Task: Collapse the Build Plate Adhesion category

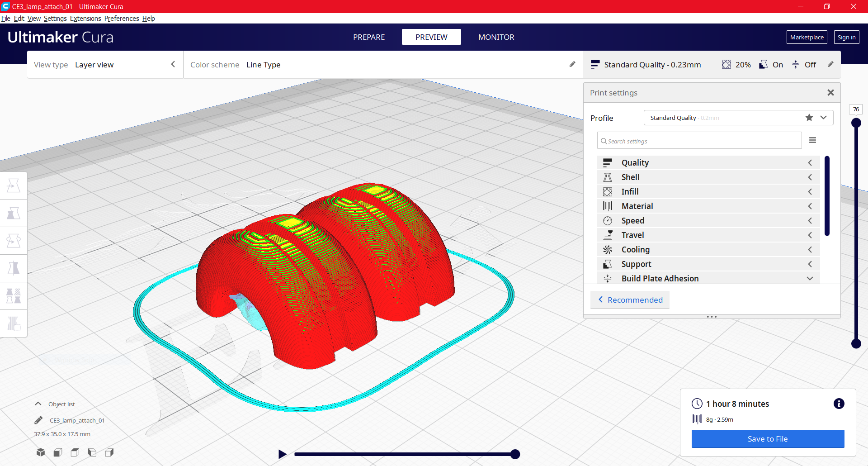Action: [x=708, y=278]
